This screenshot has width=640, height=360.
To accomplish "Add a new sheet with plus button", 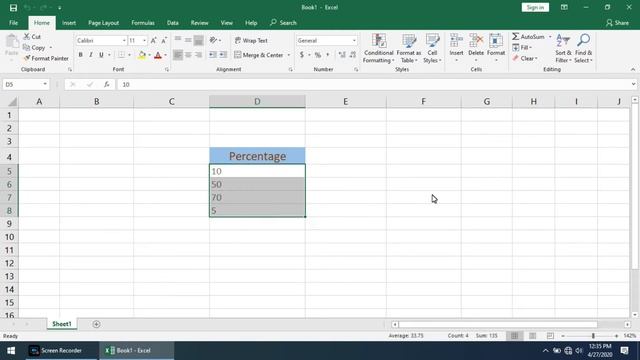I will (96, 324).
